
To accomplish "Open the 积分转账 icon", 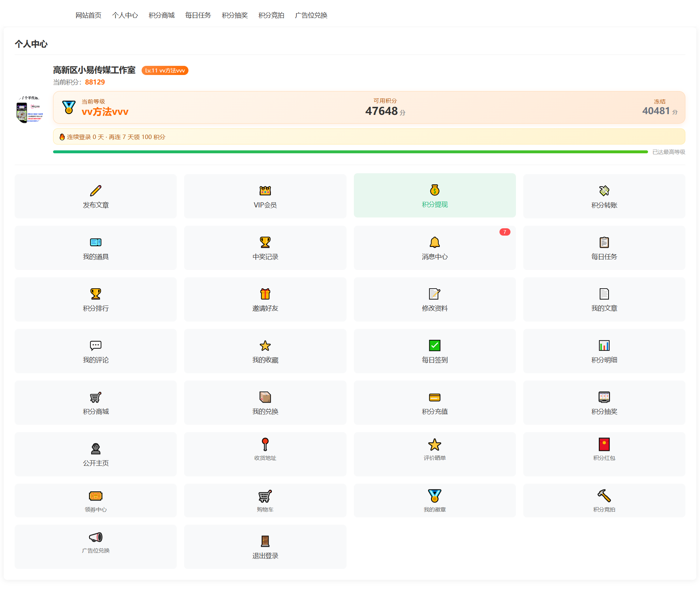I will click(604, 191).
